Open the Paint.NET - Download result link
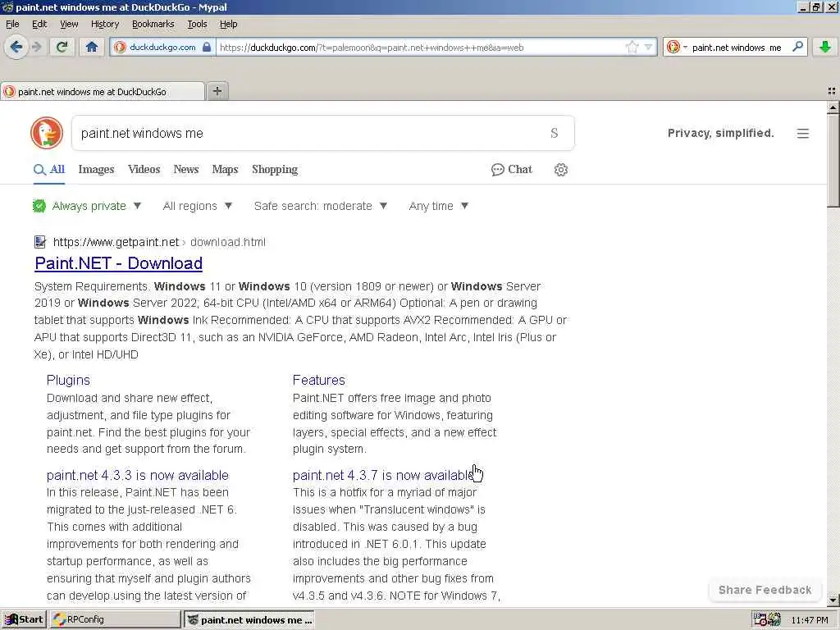 coord(118,263)
